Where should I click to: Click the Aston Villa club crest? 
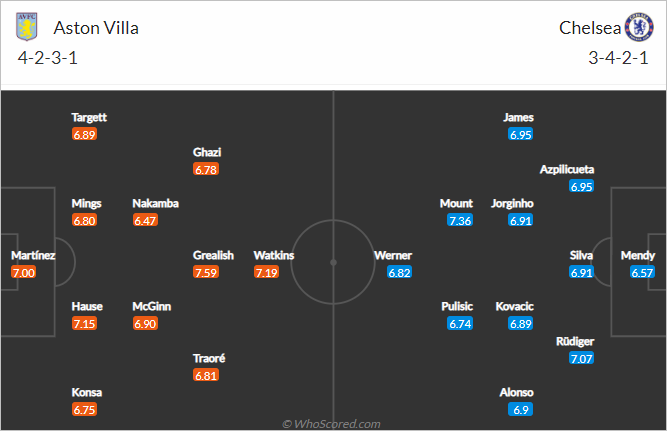coord(27,26)
